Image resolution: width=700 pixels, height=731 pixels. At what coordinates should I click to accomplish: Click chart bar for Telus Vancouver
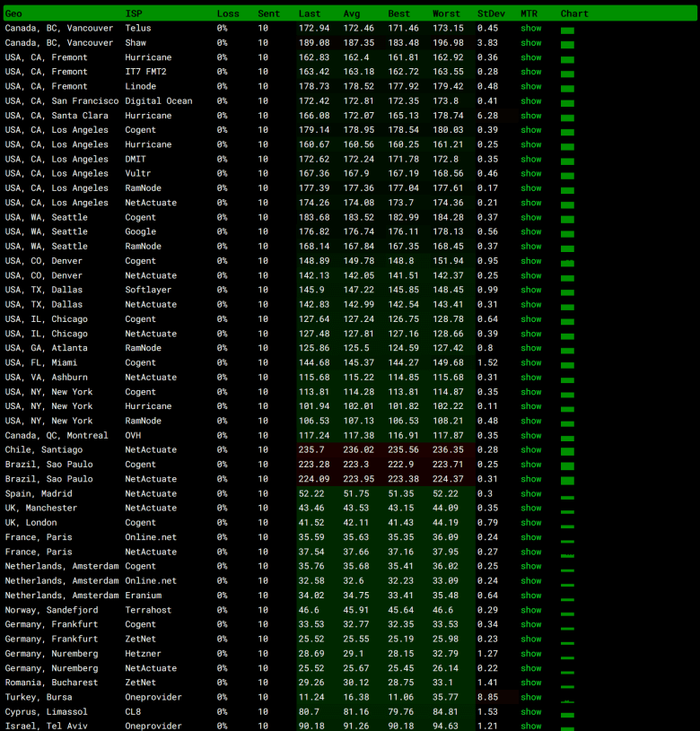[x=567, y=30]
